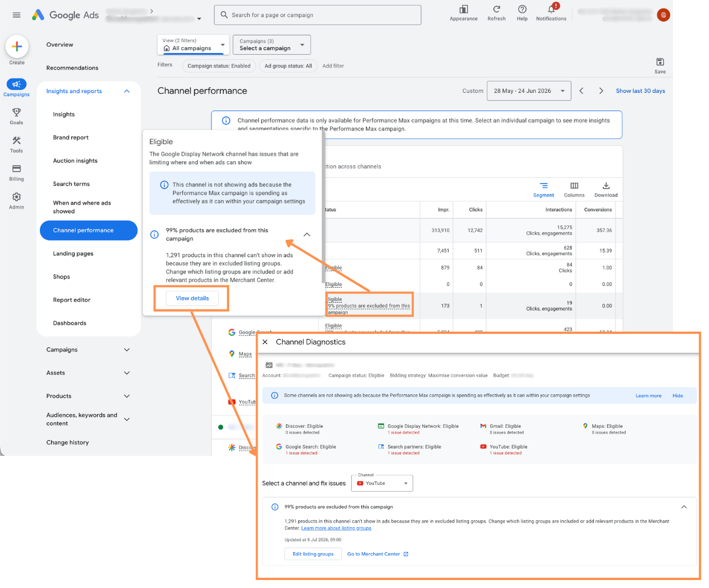
Task: Click Go to Merchant Center external link
Action: (x=378, y=554)
